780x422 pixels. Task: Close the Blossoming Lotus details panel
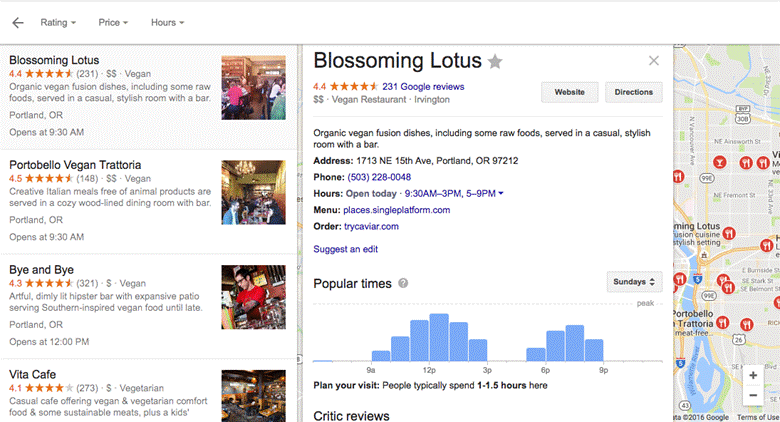(x=654, y=61)
